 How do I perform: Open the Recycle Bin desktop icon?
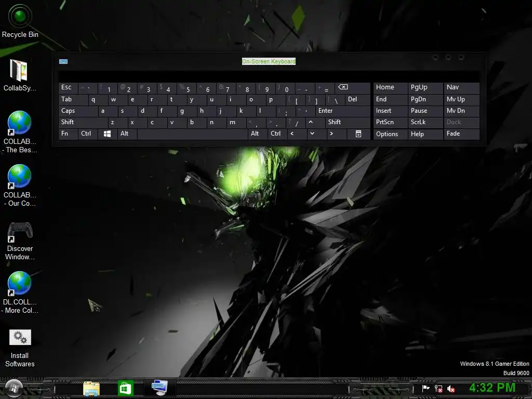coord(20,21)
